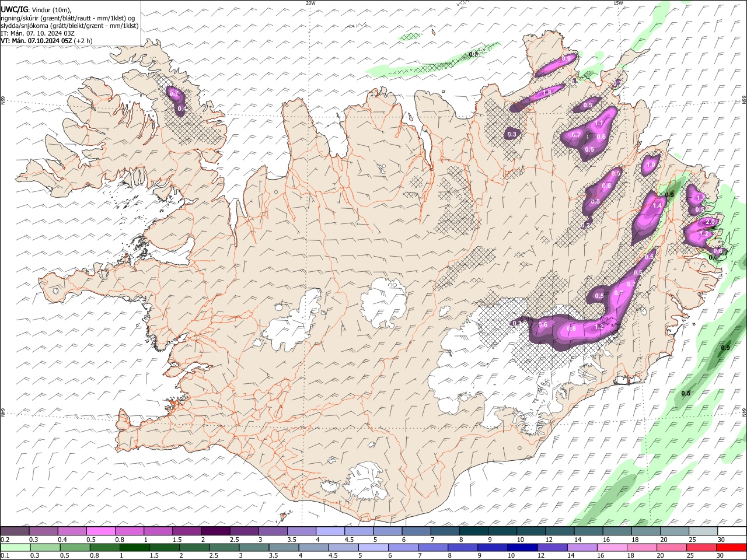Select the bright pink swatch above 0.5 in the snow legend
The image size is (747, 560).
[100, 531]
